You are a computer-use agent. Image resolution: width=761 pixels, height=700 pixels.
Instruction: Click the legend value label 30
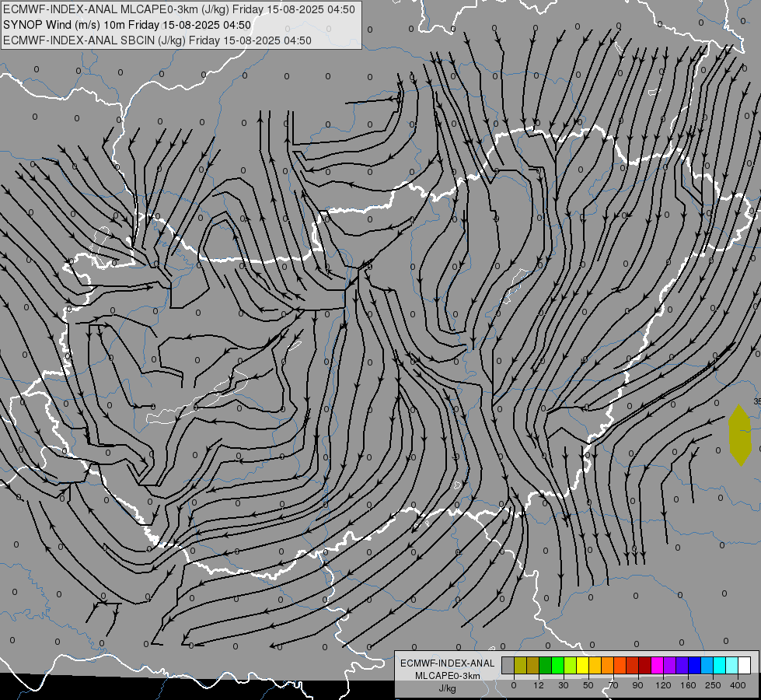point(564,685)
